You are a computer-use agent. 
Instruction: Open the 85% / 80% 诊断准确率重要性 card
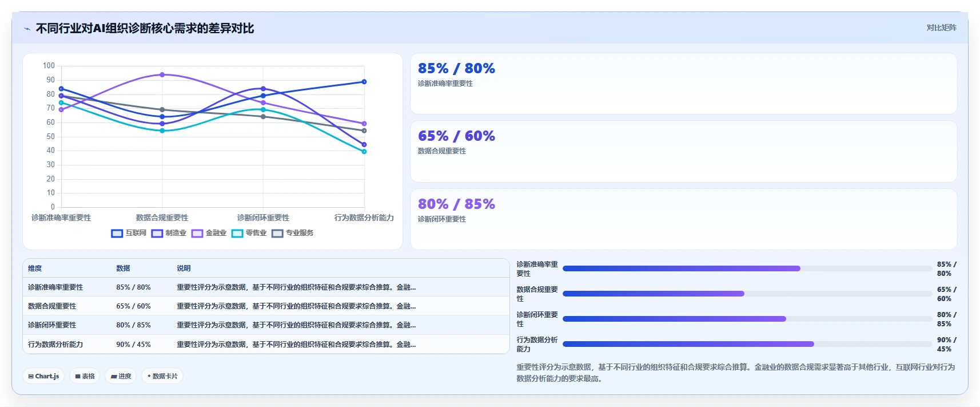click(x=683, y=84)
